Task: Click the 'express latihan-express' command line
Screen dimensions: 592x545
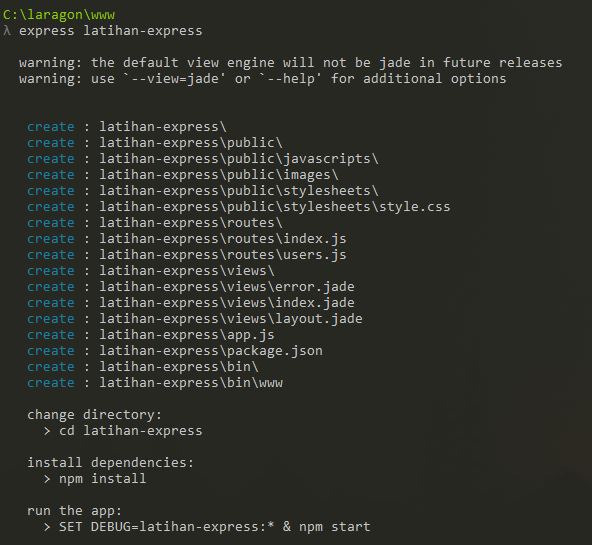Action: point(111,31)
